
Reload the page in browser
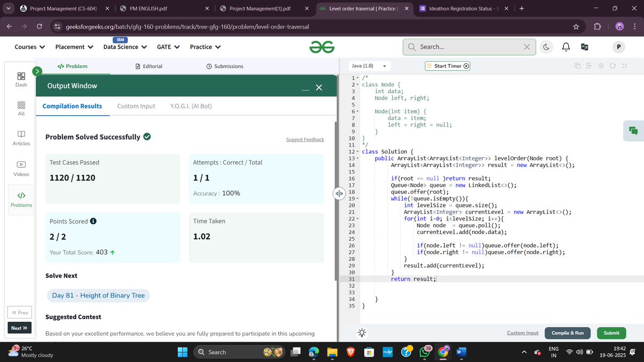click(39, 26)
